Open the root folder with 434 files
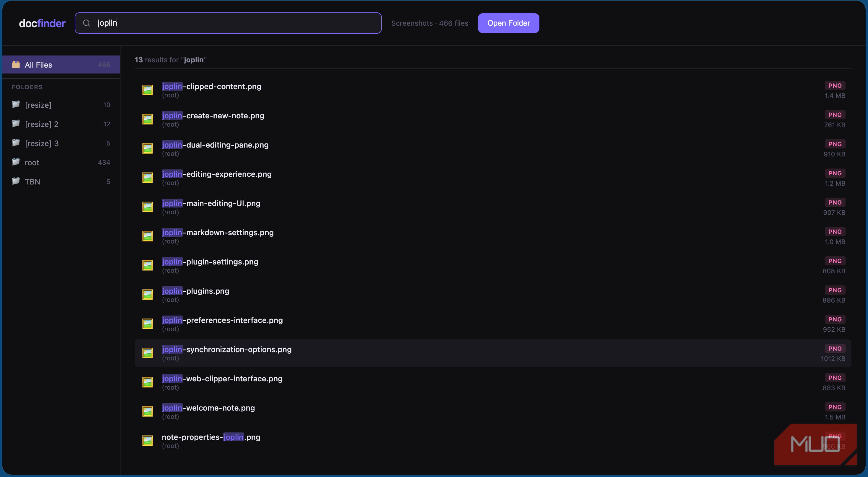868x477 pixels. [x=61, y=162]
